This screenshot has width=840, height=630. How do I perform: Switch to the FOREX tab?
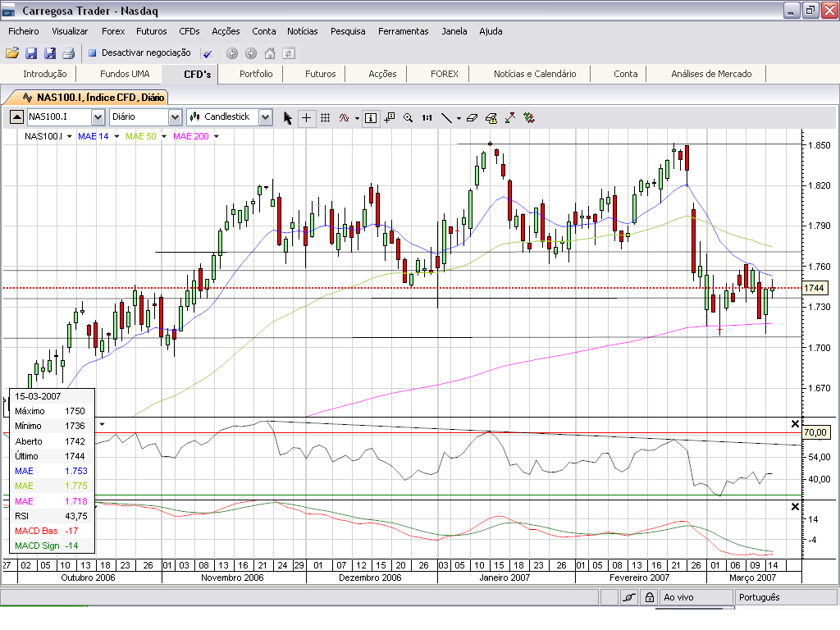pyautogui.click(x=444, y=74)
